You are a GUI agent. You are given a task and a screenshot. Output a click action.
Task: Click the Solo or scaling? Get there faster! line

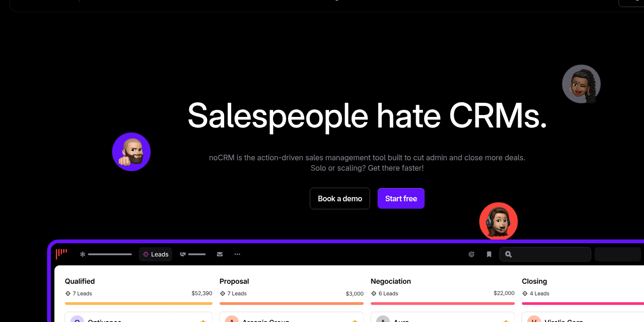coord(367,168)
